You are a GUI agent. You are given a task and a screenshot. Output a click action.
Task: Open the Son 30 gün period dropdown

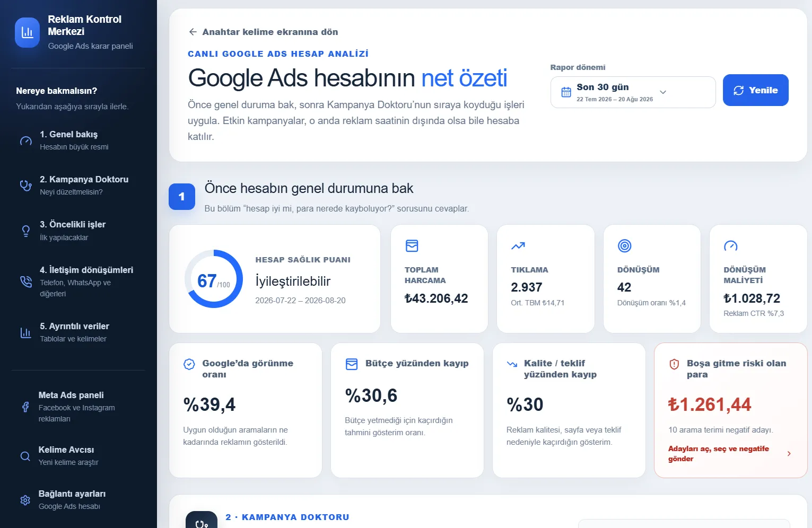pyautogui.click(x=633, y=92)
